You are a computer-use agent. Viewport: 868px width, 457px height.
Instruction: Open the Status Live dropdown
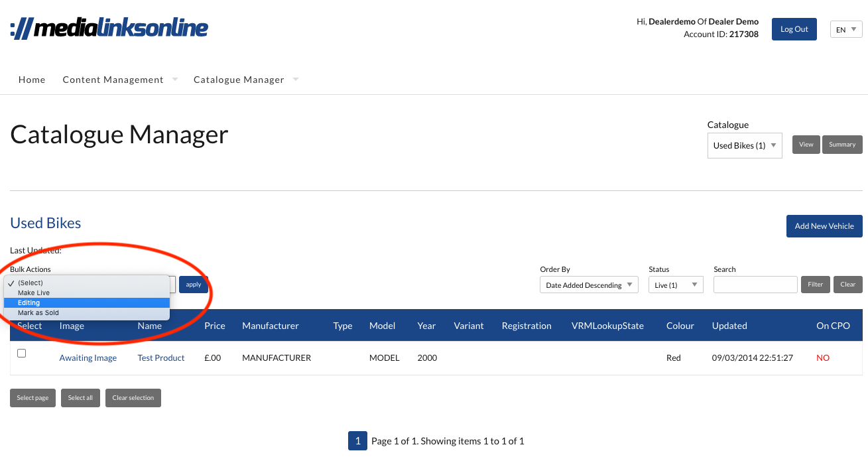coord(675,285)
